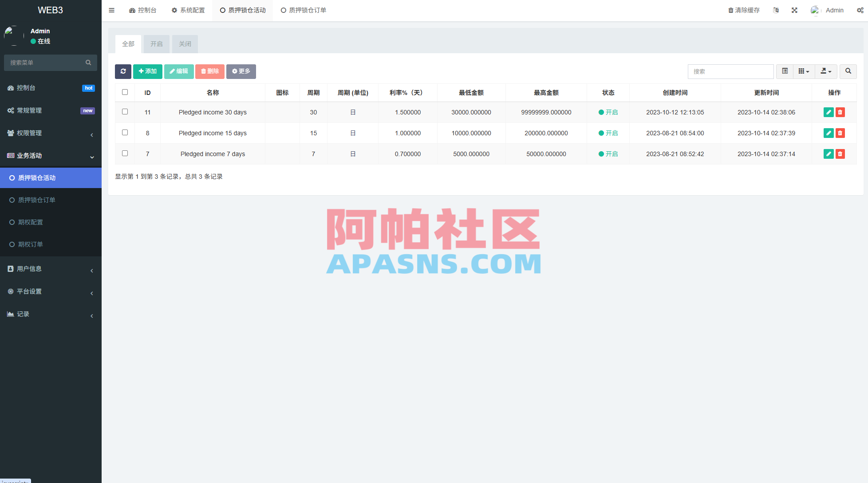
Task: Check the row for Pledged income 30 days
Action: click(x=125, y=112)
